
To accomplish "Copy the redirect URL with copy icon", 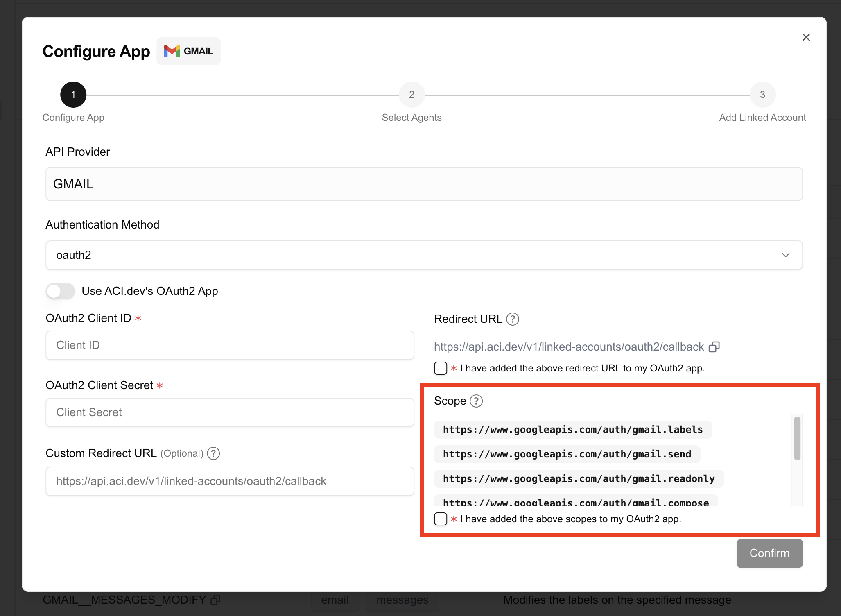I will click(x=714, y=347).
